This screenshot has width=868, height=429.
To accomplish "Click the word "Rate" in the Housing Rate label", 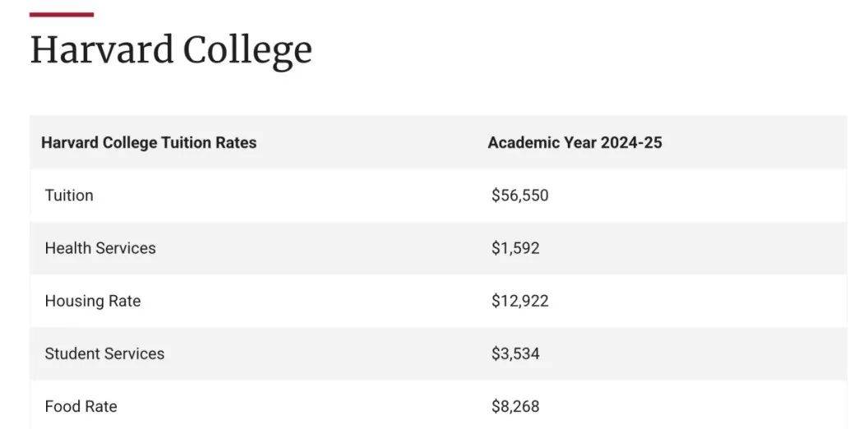I will click(x=124, y=301).
